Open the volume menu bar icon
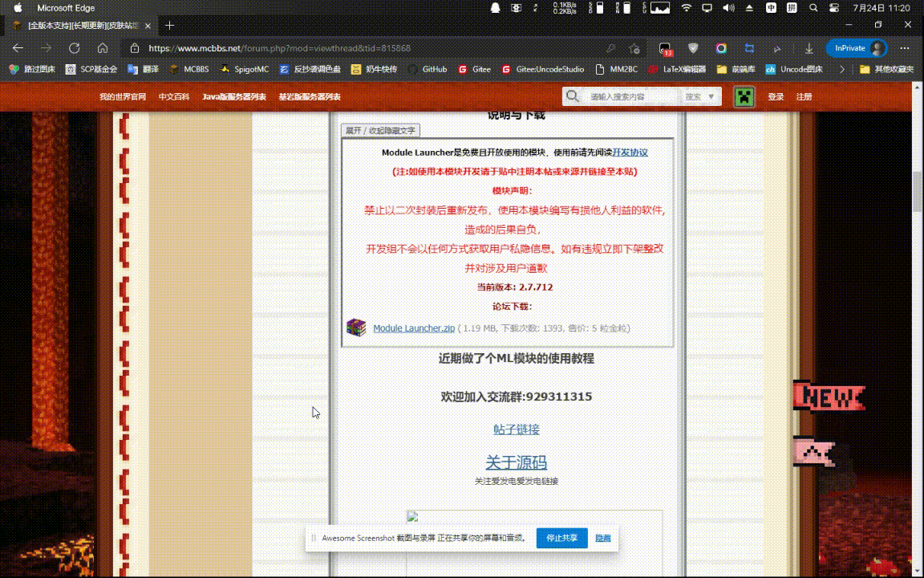Screen dimensions: 924x578 (729, 8)
